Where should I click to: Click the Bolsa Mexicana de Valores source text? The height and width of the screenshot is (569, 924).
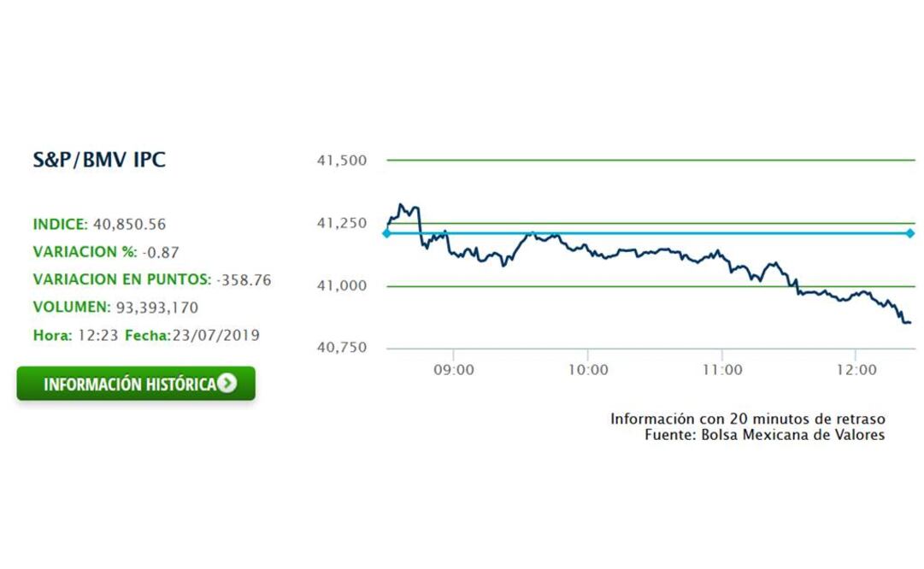[x=764, y=435]
